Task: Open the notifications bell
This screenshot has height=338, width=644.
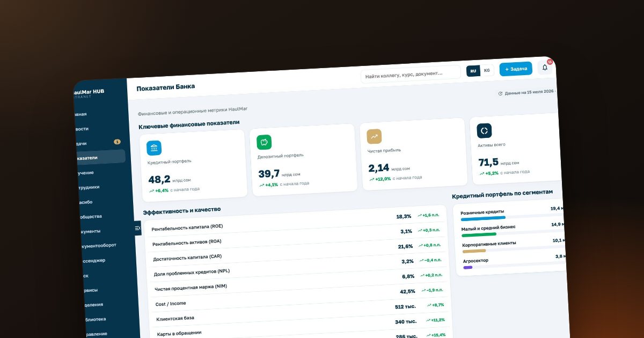Action: (545, 68)
